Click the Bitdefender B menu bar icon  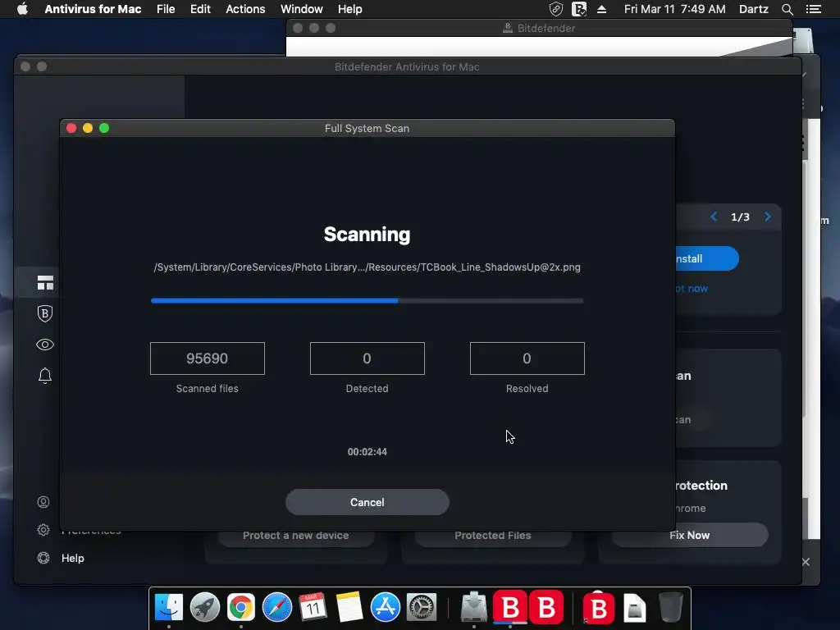click(x=579, y=9)
